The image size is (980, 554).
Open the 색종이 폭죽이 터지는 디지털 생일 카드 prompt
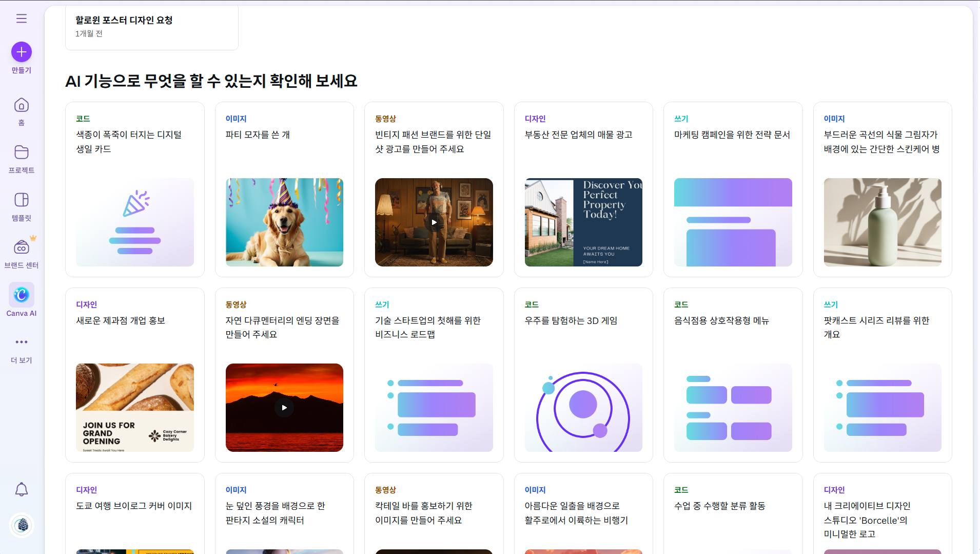(135, 189)
